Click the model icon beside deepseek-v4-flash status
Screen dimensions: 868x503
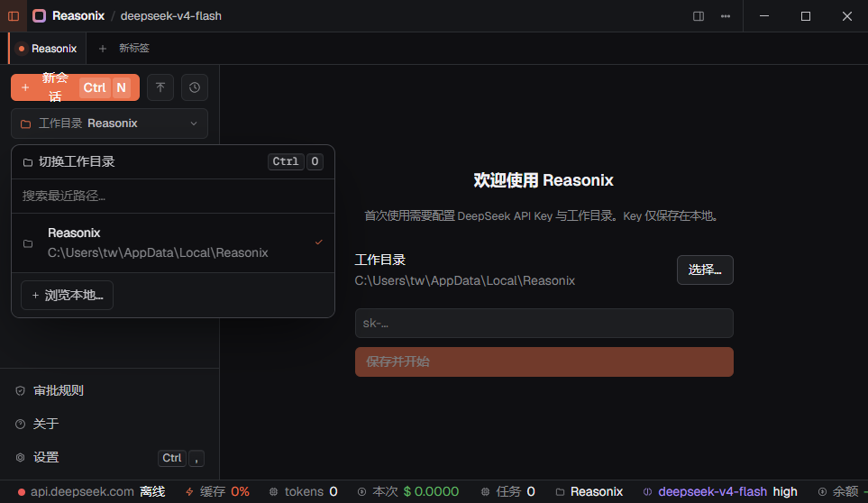tap(647, 491)
